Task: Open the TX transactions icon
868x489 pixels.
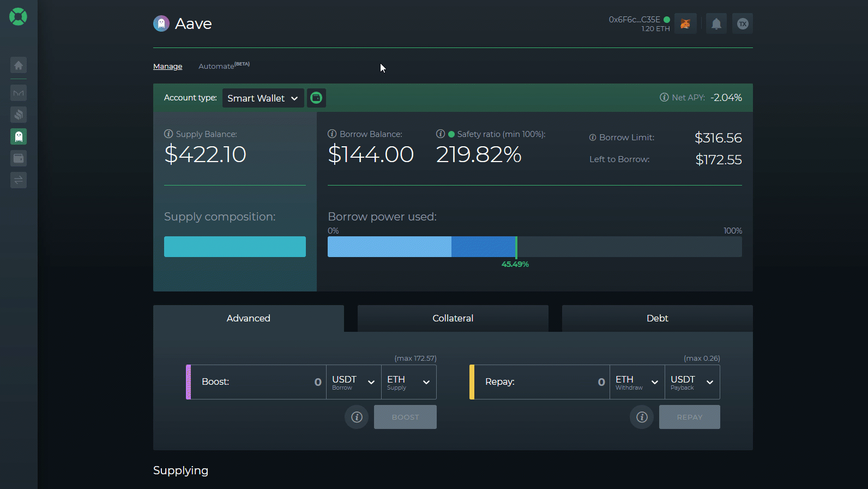Action: pos(743,23)
